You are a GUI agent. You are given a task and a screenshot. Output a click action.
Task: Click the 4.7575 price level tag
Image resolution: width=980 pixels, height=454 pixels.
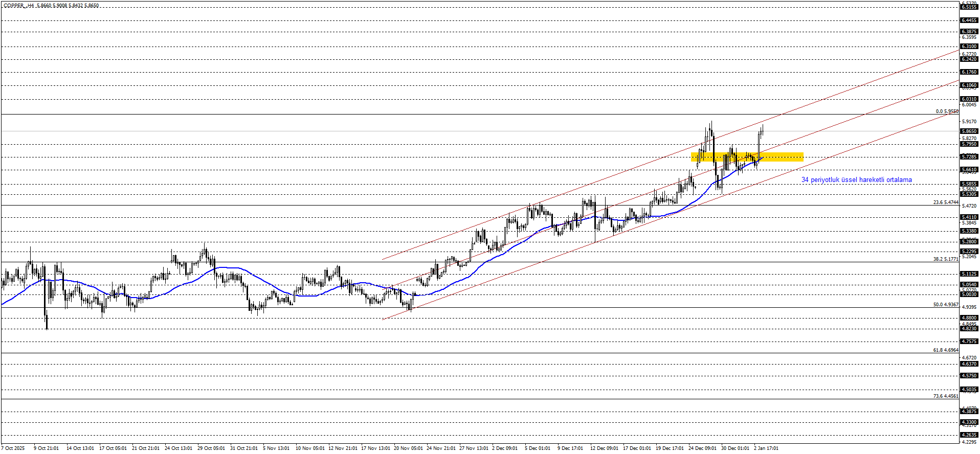[969, 342]
